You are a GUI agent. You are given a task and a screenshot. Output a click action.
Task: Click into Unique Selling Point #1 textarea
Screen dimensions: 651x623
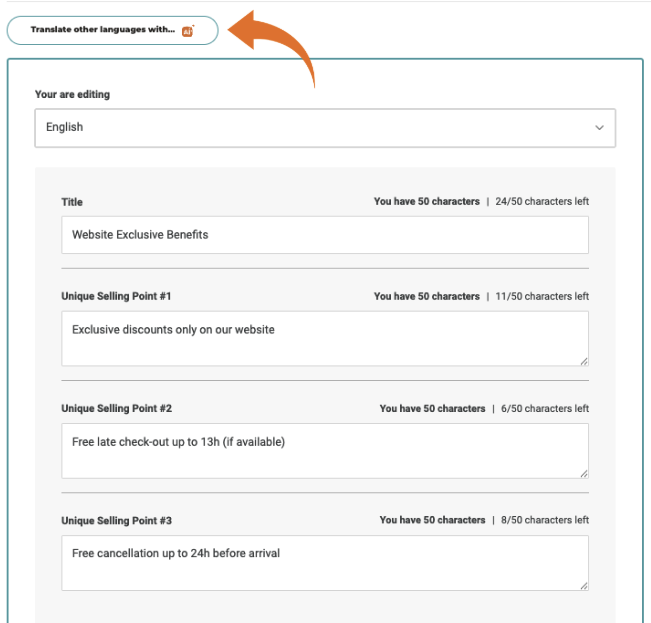pos(324,338)
